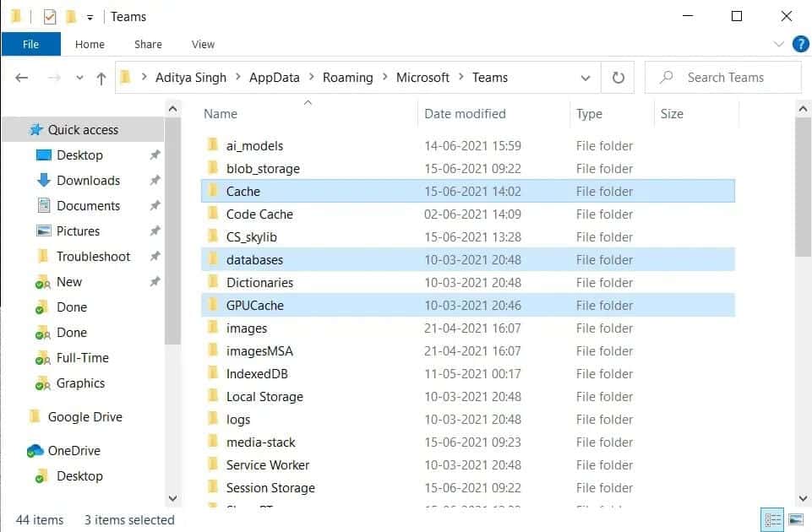
Task: Select AppData in the breadcrumb path
Action: [274, 78]
